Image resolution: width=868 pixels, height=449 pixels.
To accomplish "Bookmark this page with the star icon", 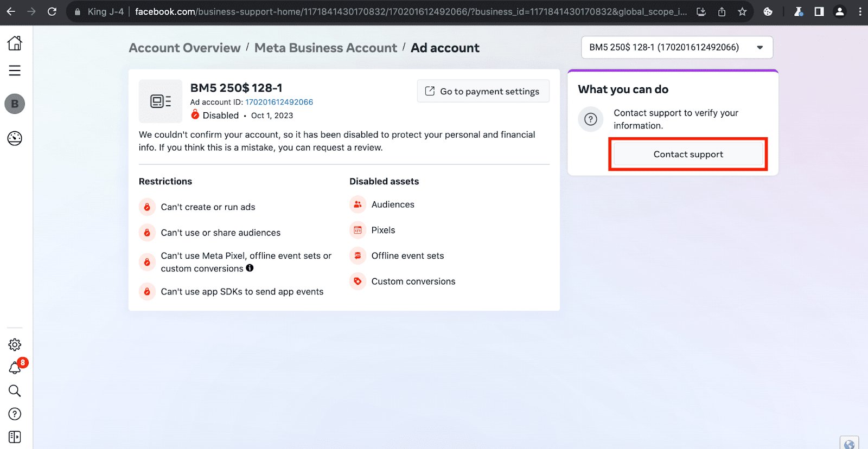I will pyautogui.click(x=742, y=11).
